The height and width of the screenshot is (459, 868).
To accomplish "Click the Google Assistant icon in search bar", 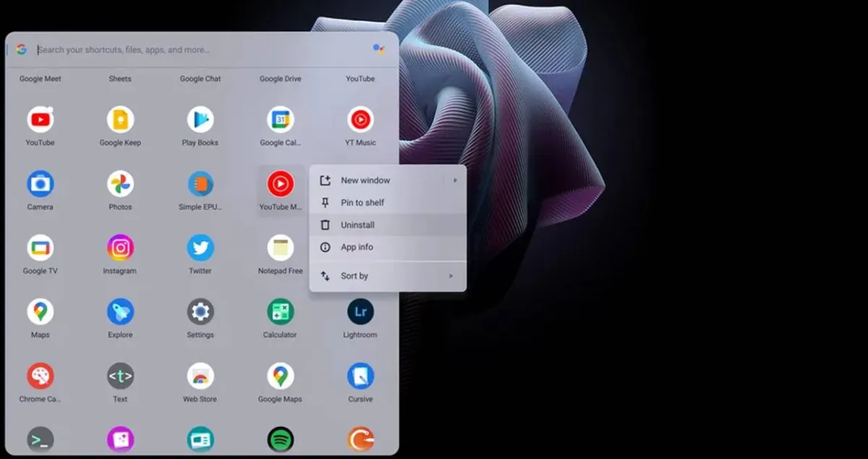I will pyautogui.click(x=378, y=49).
